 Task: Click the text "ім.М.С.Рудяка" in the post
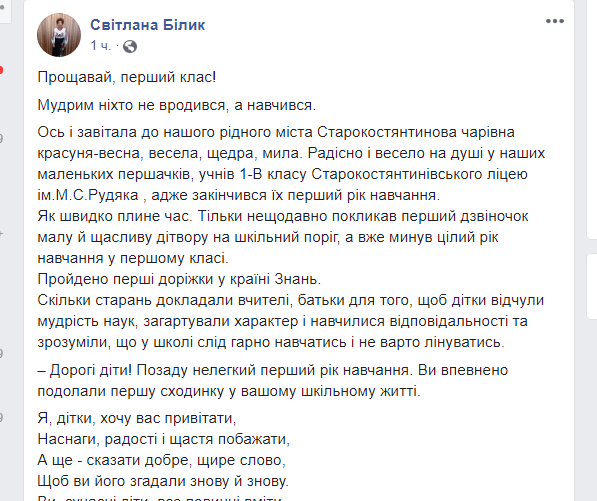[x=88, y=195]
